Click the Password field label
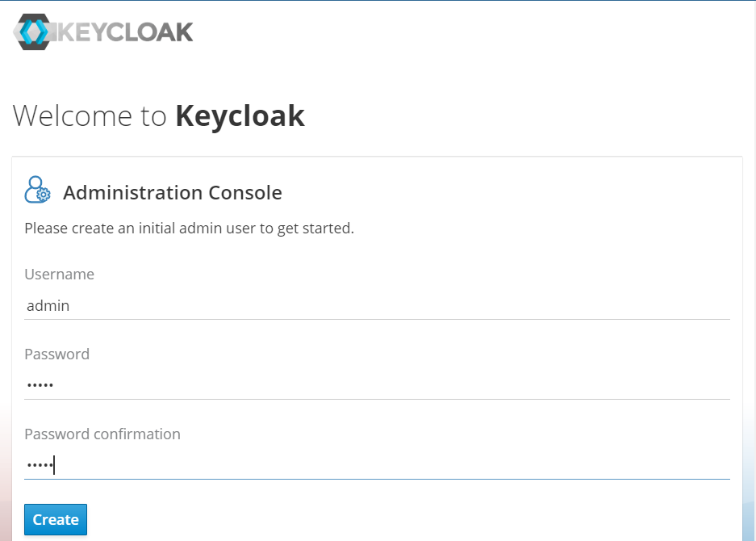 (x=56, y=354)
